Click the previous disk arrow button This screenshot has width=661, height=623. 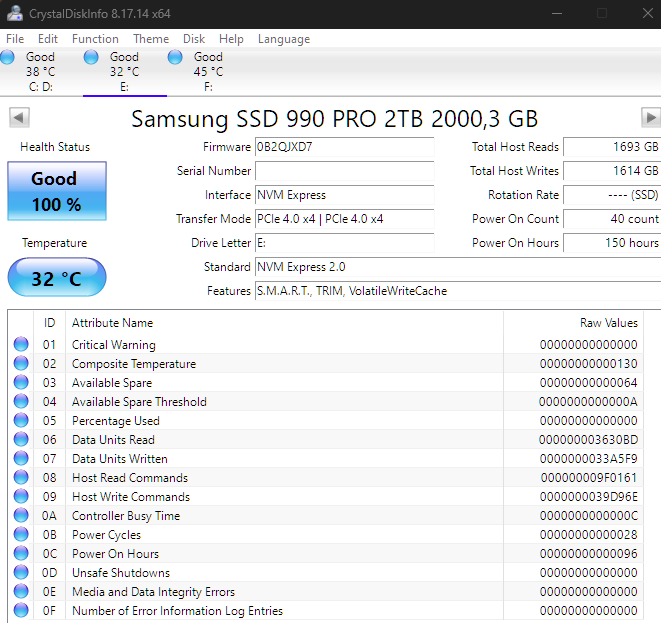point(19,117)
